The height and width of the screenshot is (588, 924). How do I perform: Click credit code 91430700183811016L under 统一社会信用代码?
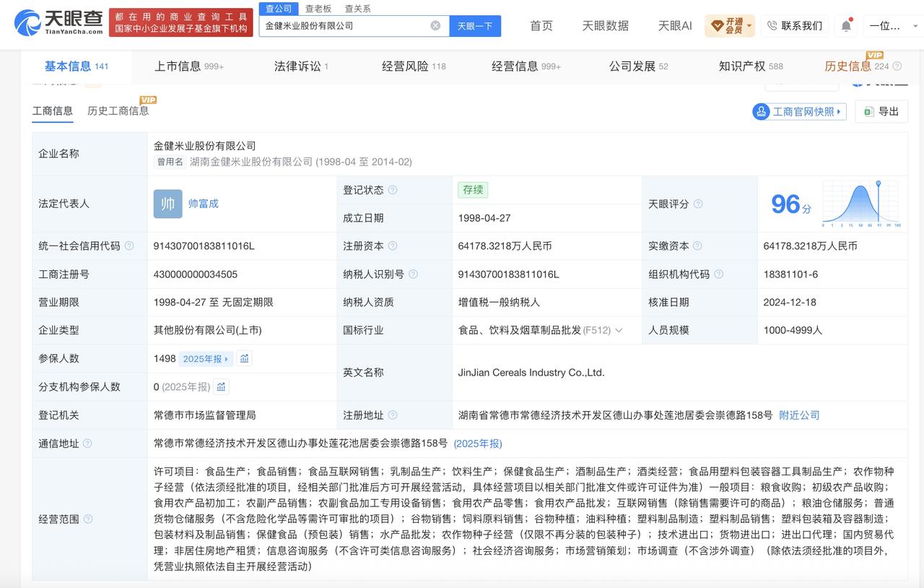(x=204, y=246)
